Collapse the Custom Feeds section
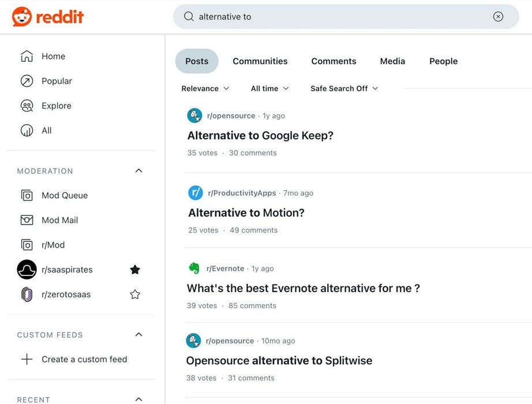532x404 pixels. [x=138, y=335]
